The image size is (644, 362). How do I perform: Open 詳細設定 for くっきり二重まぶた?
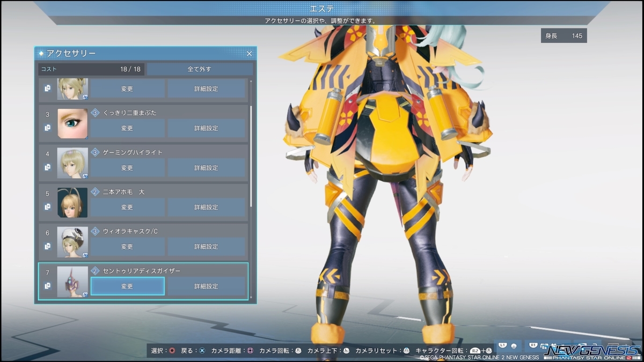click(206, 128)
